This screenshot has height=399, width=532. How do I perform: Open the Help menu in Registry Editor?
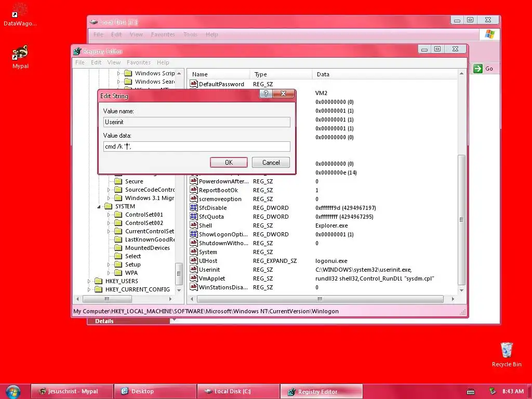tap(163, 62)
